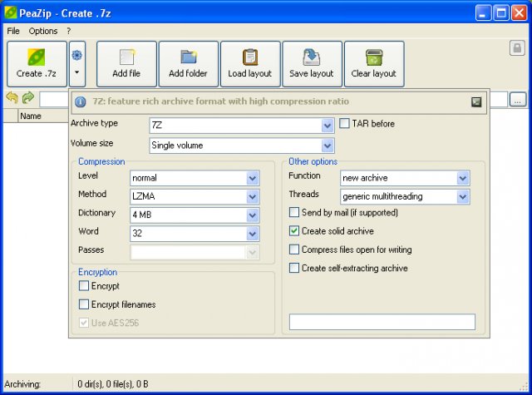Viewport: 532px width, 395px height.
Task: Click the Add folder toolbar button
Action: (189, 64)
